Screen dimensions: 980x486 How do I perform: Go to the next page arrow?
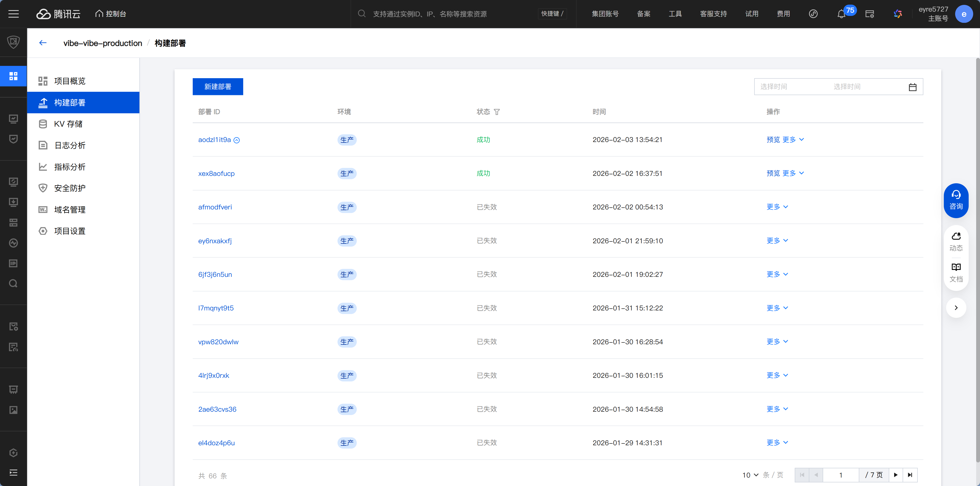[x=895, y=475]
